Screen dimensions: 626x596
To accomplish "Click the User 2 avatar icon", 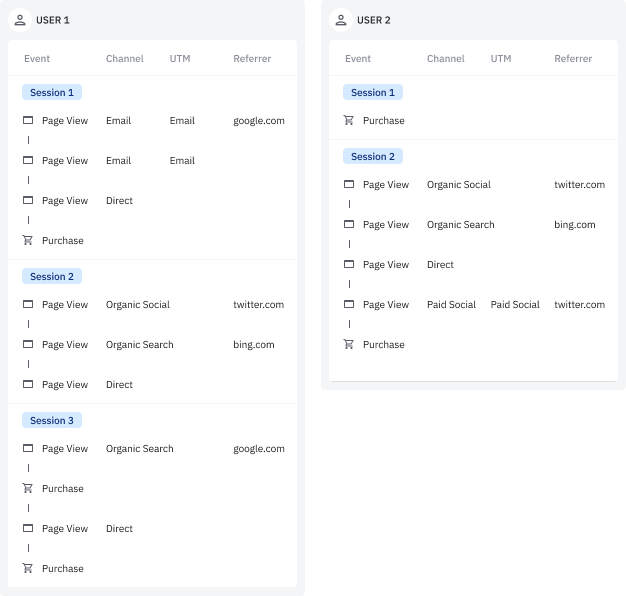I will [x=341, y=20].
